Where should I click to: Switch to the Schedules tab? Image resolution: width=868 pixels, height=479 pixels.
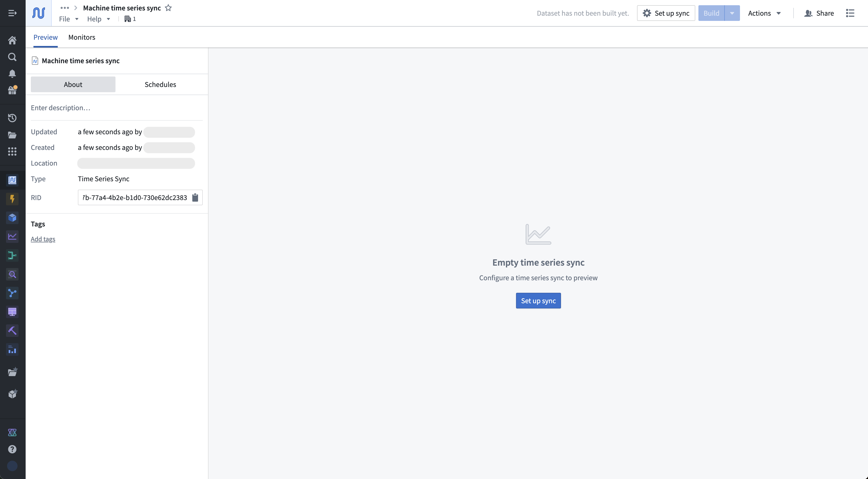(x=160, y=84)
